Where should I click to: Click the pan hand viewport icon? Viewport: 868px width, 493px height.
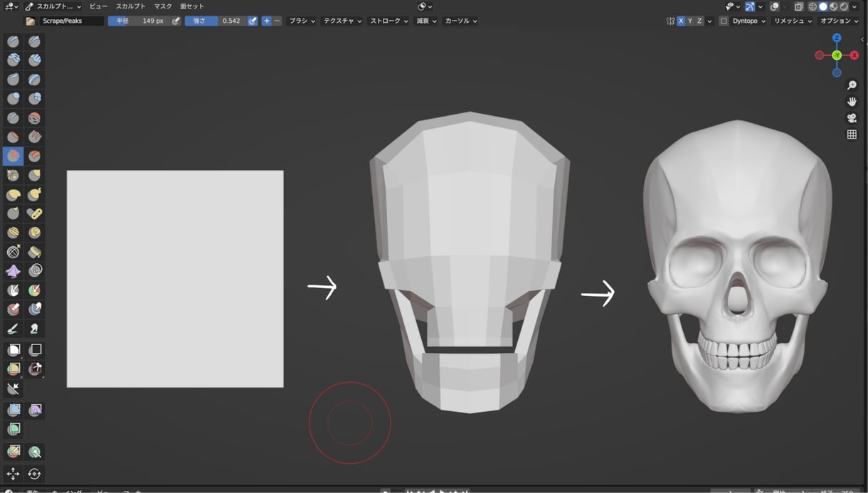pyautogui.click(x=852, y=102)
